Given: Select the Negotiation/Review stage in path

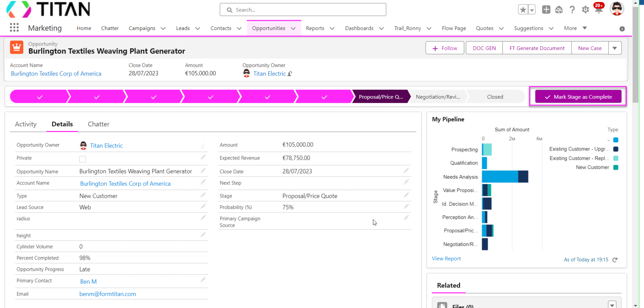Looking at the screenshot, I should (x=438, y=97).
